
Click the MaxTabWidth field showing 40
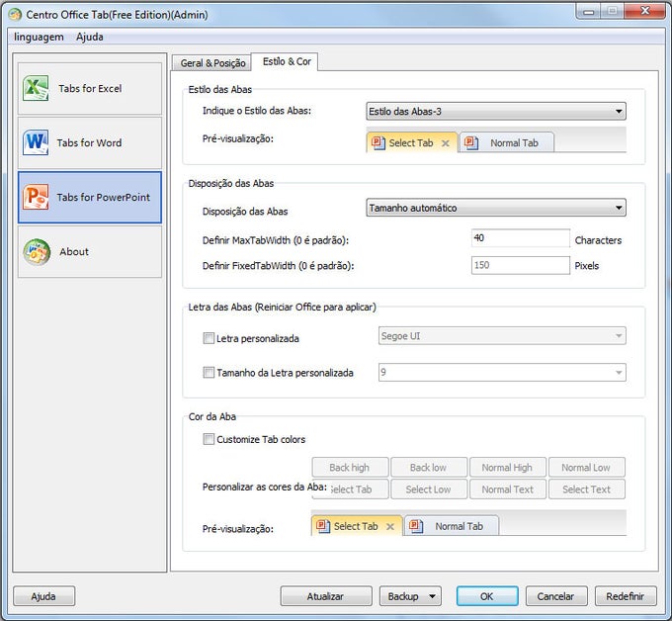click(520, 238)
